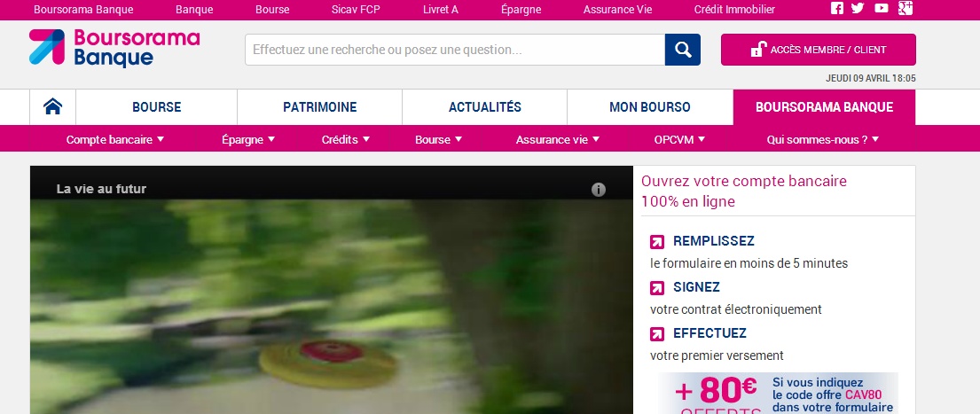Expand the Qui sommes-nous ? dropdown

pyautogui.click(x=822, y=139)
